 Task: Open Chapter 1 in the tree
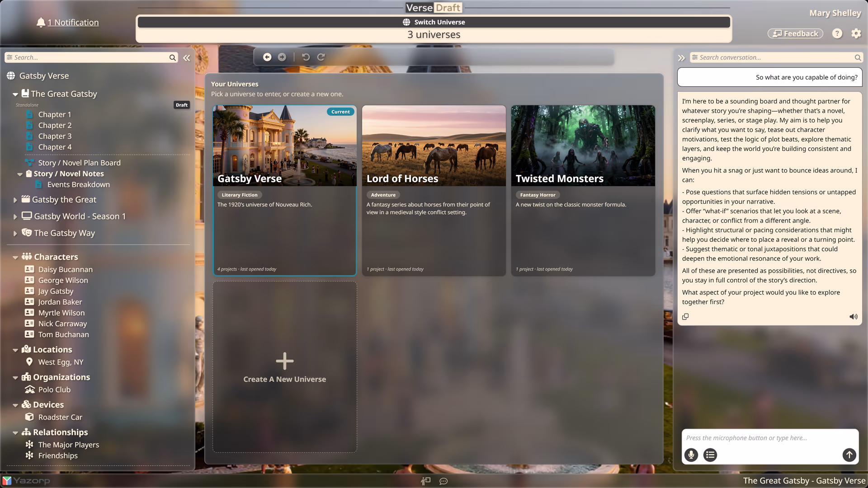pos(54,114)
